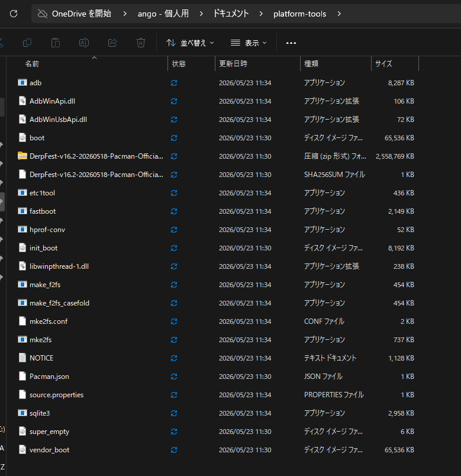Sort by the 種類 column header
461x476 pixels.
(x=311, y=64)
